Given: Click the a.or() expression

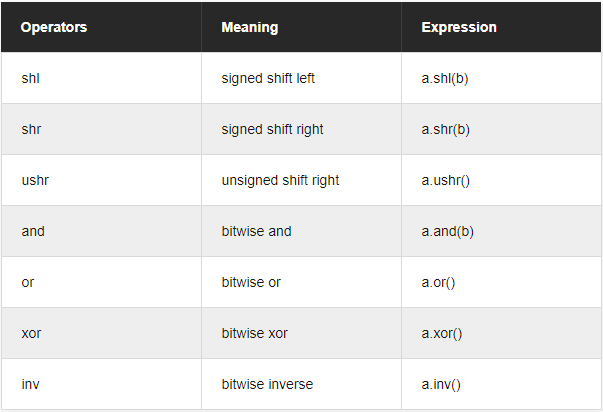Looking at the screenshot, I should pyautogui.click(x=438, y=282).
